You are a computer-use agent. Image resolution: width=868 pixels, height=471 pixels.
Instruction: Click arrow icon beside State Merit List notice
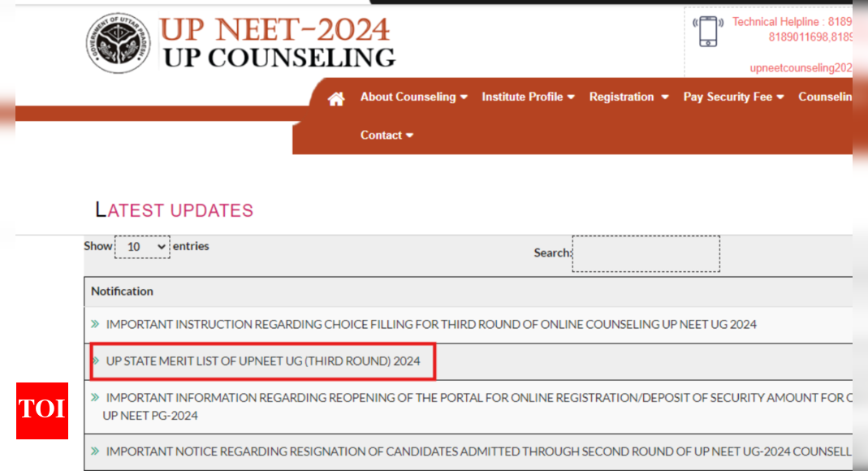coord(95,361)
